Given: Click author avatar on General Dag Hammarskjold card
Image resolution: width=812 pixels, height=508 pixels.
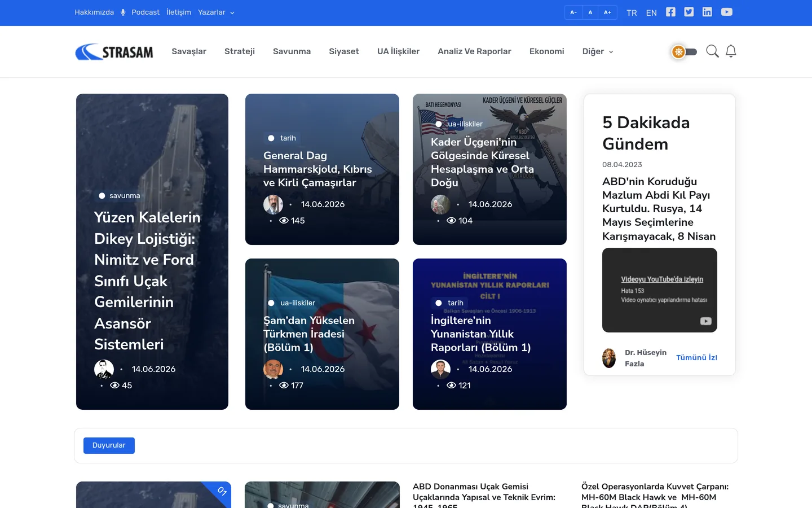Looking at the screenshot, I should click(273, 204).
